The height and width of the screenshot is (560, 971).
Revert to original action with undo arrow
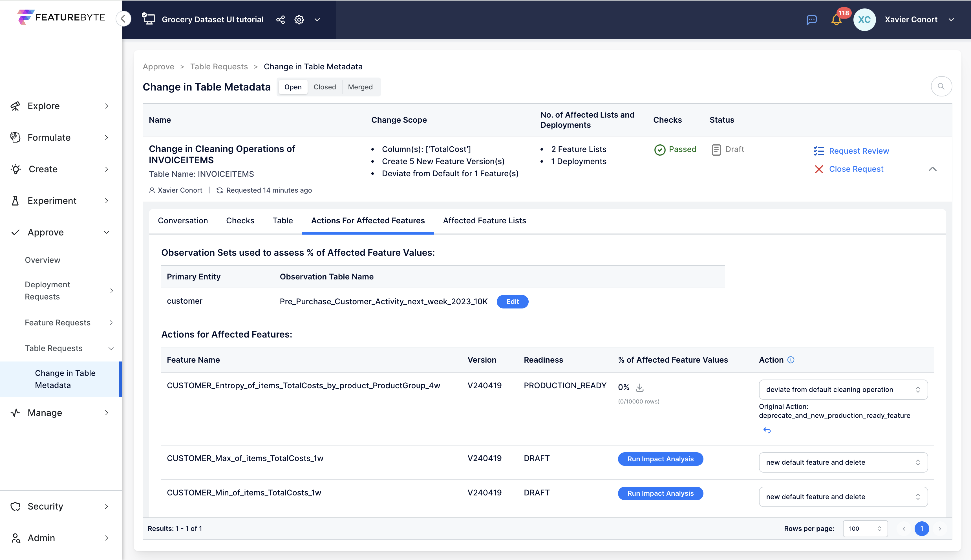click(767, 430)
